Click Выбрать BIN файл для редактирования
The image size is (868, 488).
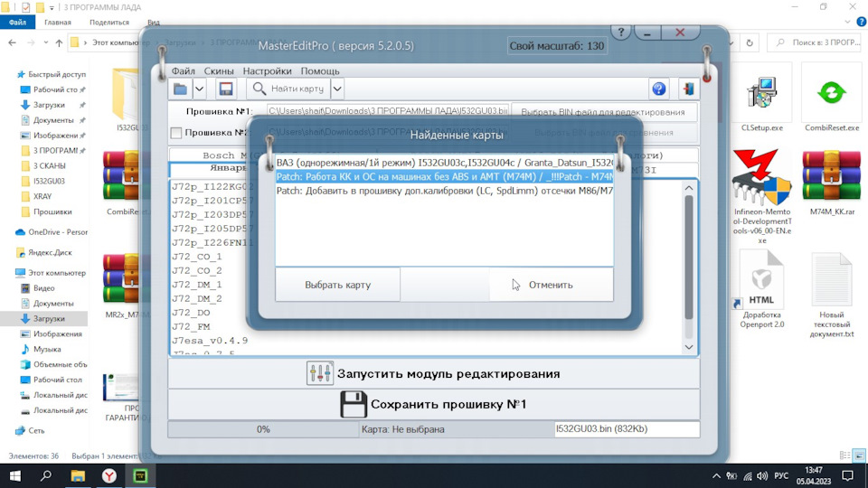click(603, 112)
